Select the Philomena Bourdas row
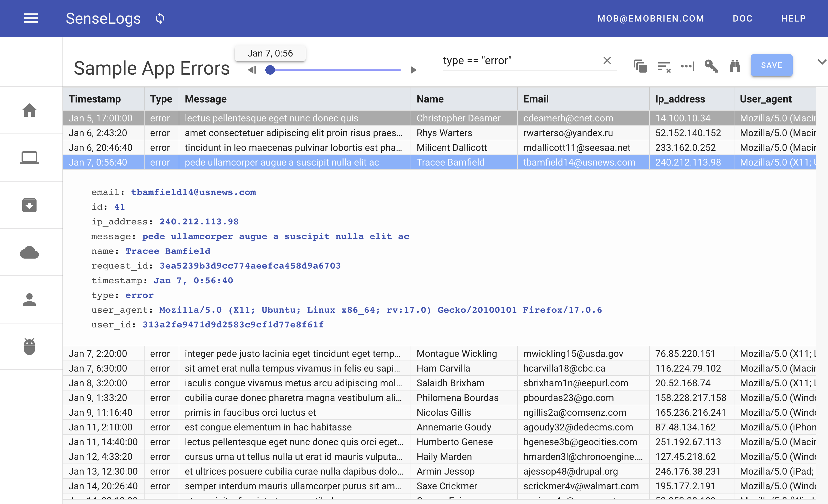The height and width of the screenshot is (504, 828). point(439,398)
